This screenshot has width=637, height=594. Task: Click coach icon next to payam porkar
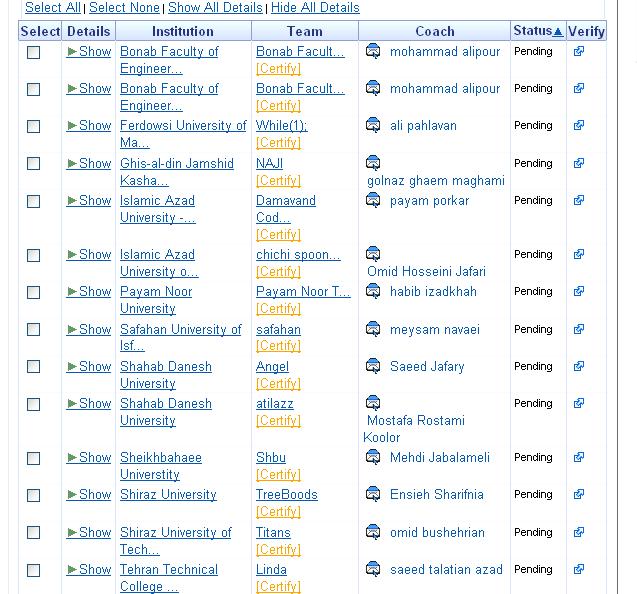[373, 201]
